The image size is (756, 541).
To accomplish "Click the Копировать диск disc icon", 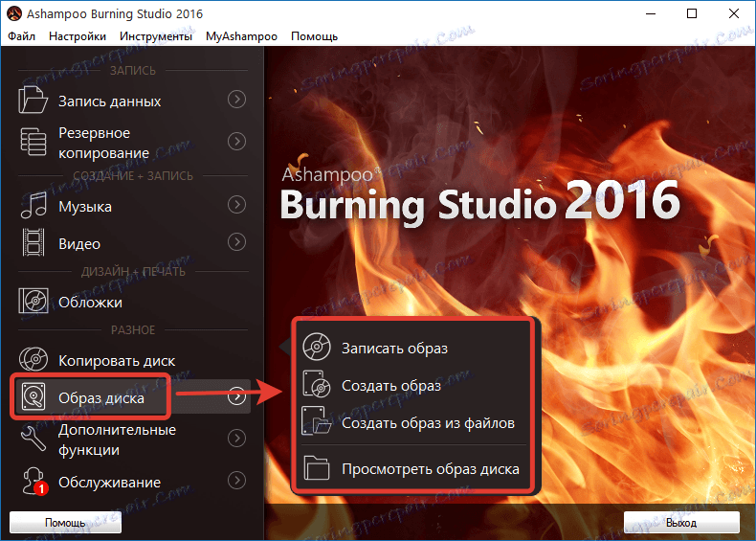I will [x=33, y=359].
